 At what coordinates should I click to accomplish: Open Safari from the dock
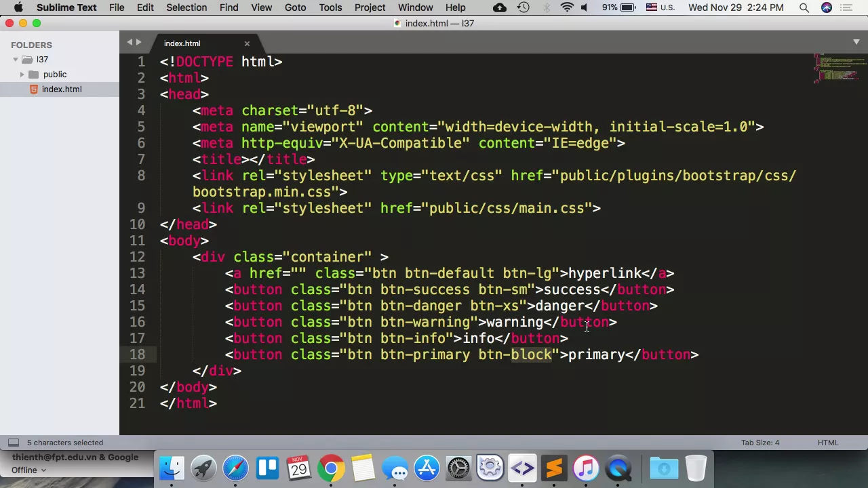[235, 468]
